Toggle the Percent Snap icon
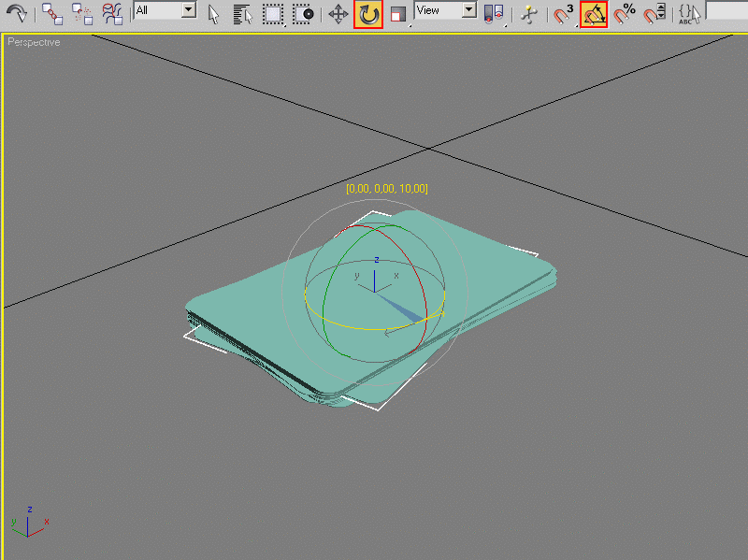This screenshot has width=748, height=560. click(x=624, y=14)
